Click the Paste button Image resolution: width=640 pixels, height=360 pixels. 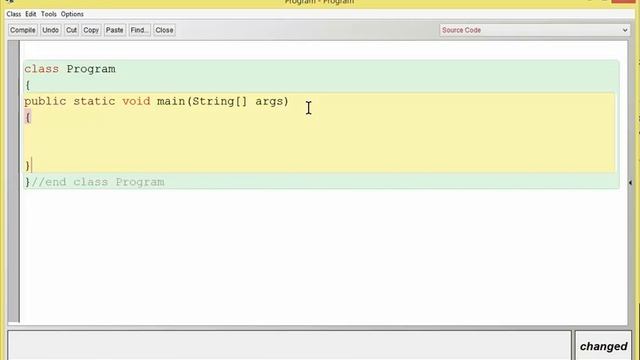(114, 30)
